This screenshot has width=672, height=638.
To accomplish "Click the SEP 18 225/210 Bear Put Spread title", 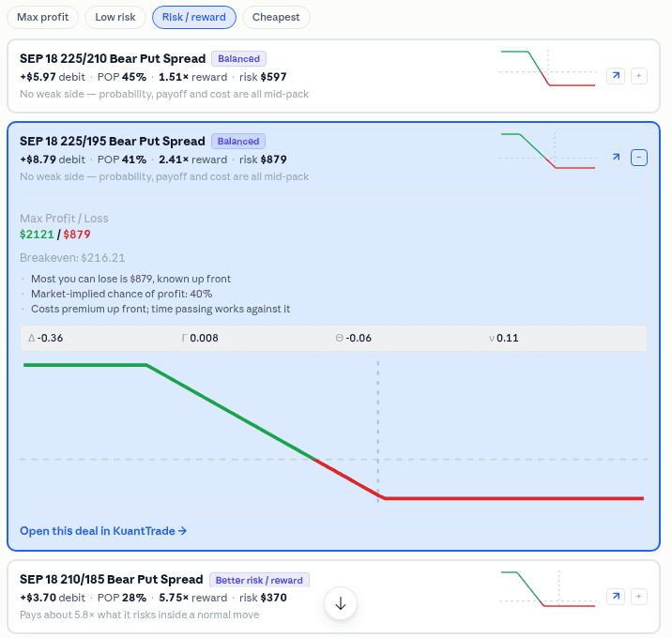I will pos(113,58).
